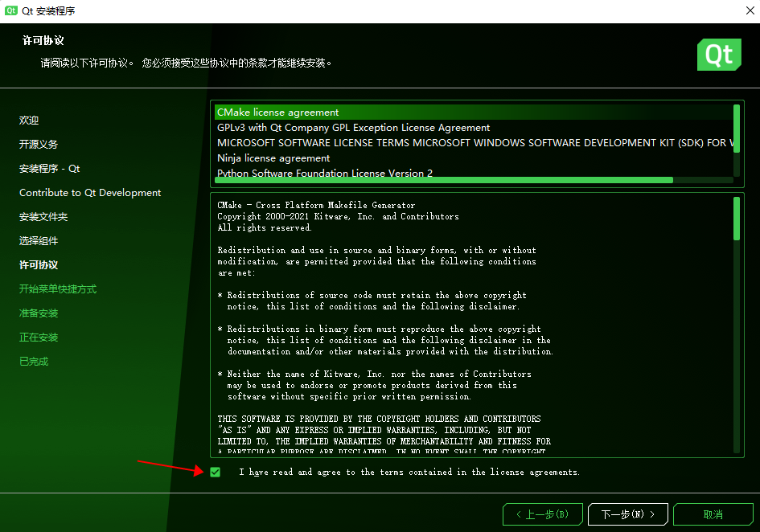The image size is (760, 532).
Task: Click 准备安装 step in sidebar
Action: (x=39, y=313)
